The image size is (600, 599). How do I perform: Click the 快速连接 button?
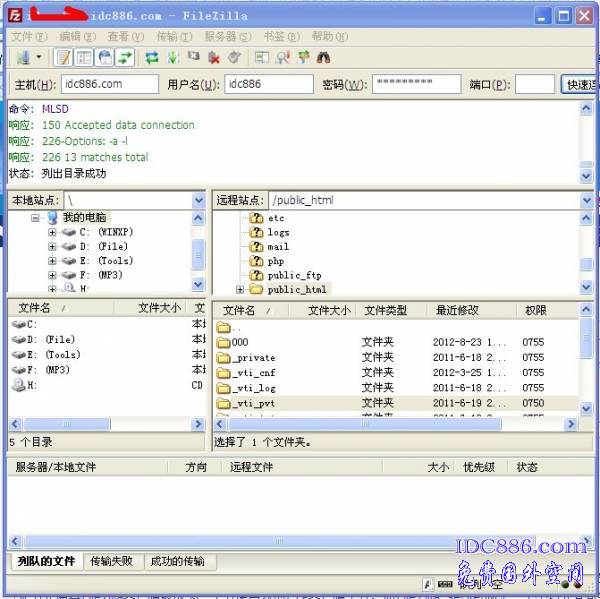[580, 85]
